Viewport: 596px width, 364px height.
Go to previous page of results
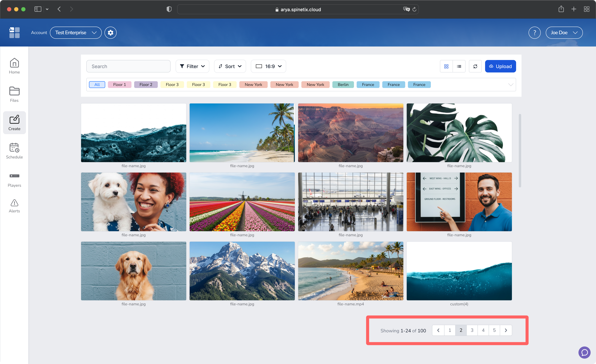coord(438,330)
